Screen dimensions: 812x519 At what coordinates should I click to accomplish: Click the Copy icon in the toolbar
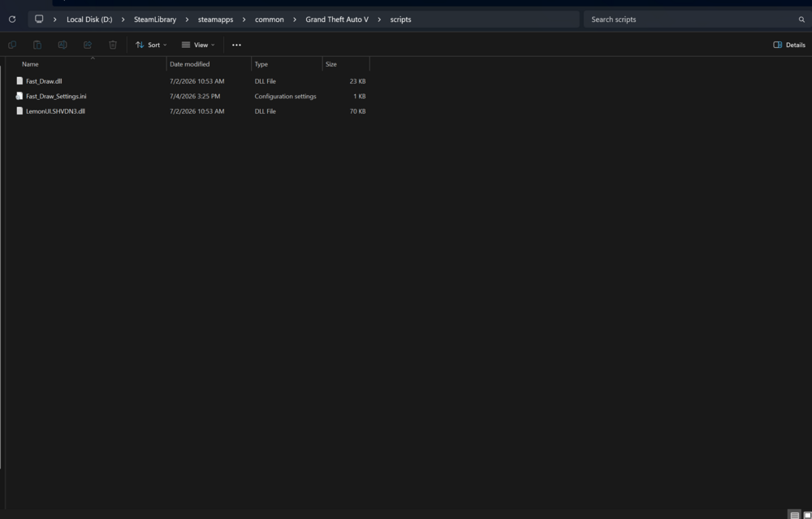click(x=12, y=45)
